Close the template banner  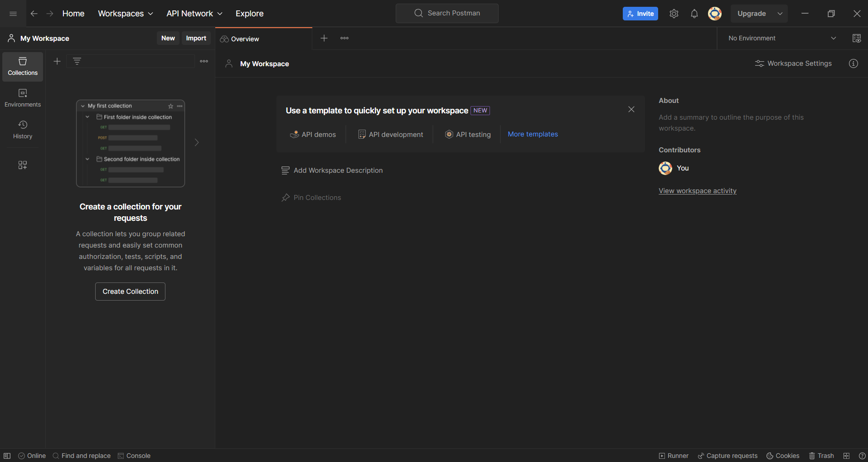631,109
